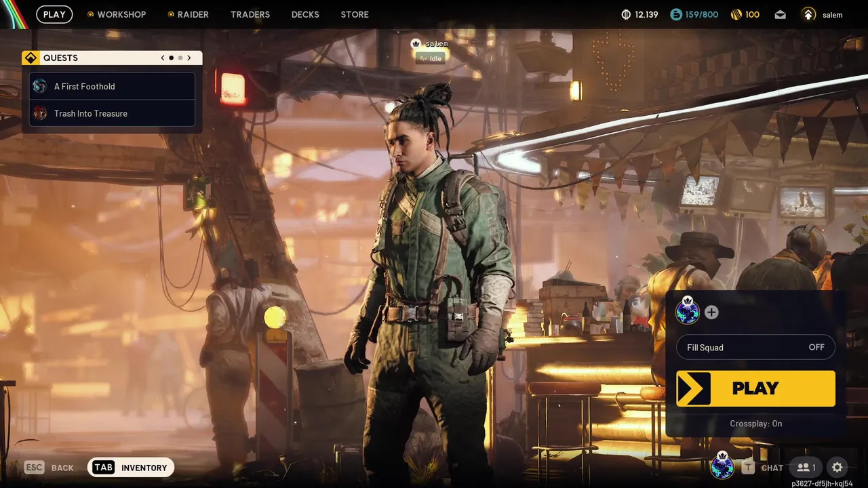Click the gold stripes currency icon
Image resolution: width=868 pixels, height=488 pixels.
pyautogui.click(x=736, y=14)
